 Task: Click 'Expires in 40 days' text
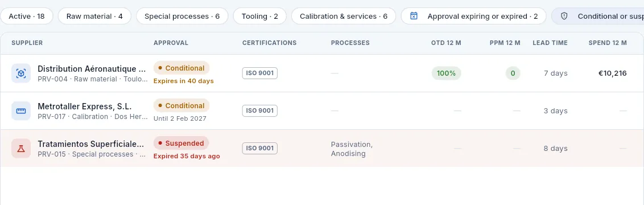tap(184, 81)
